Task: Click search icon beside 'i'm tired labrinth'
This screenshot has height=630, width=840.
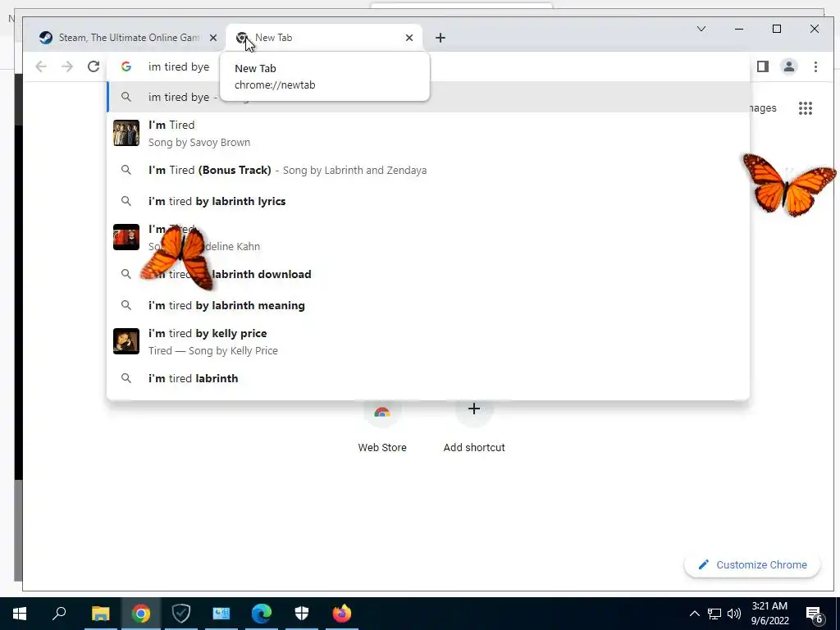Action: coord(126,377)
